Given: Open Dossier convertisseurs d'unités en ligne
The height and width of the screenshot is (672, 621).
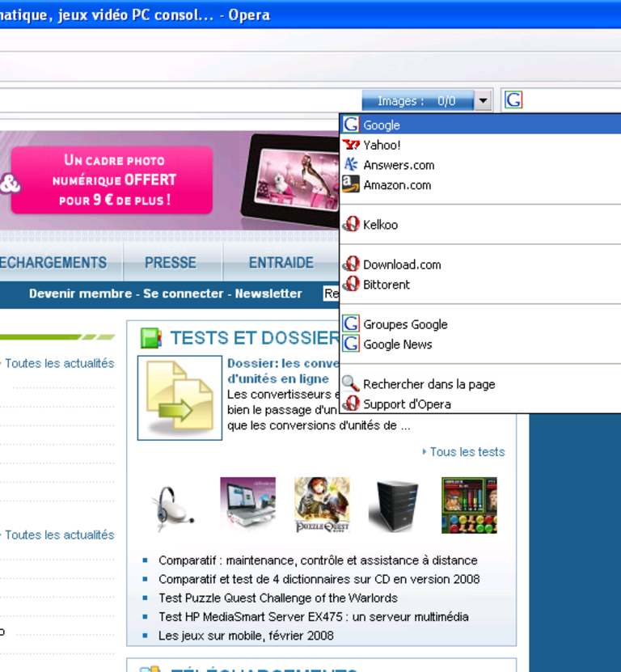Looking at the screenshot, I should click(283, 371).
